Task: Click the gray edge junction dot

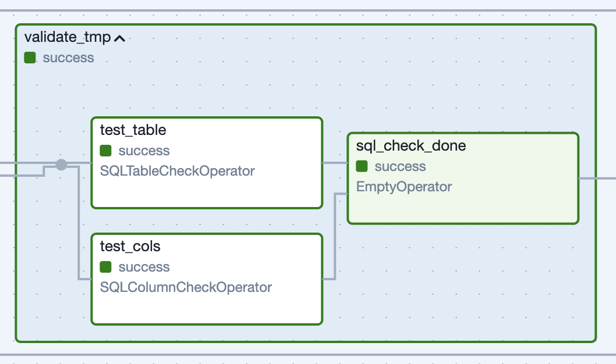Action: point(61,165)
